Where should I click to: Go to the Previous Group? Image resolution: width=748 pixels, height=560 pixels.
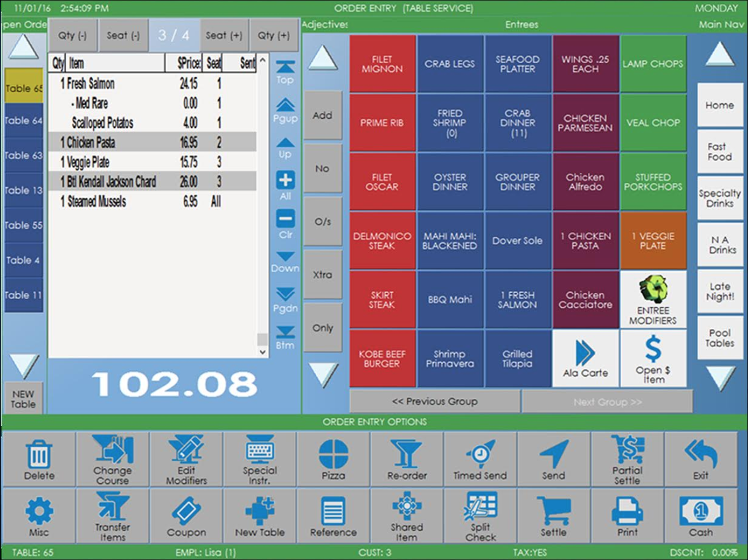(x=435, y=402)
